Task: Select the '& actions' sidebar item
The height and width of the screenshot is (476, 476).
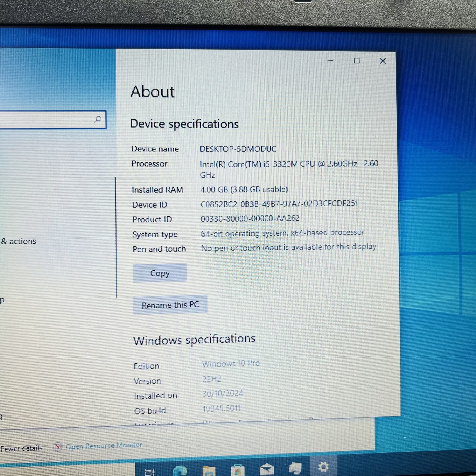Action: coord(19,241)
